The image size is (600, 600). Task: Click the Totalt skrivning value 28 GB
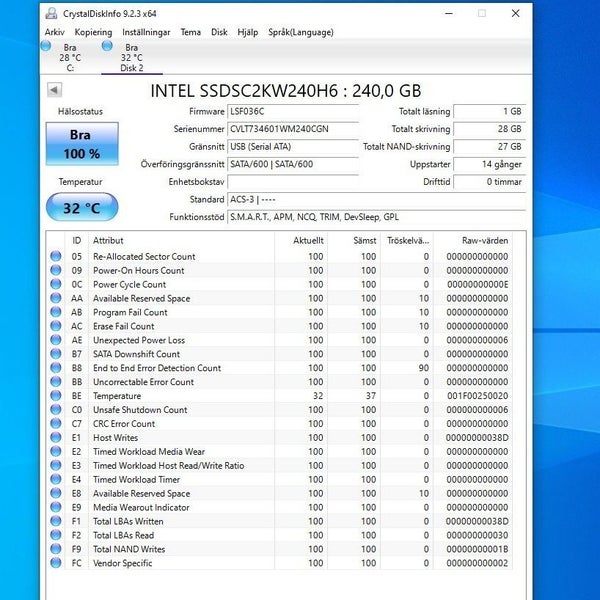coord(489,129)
